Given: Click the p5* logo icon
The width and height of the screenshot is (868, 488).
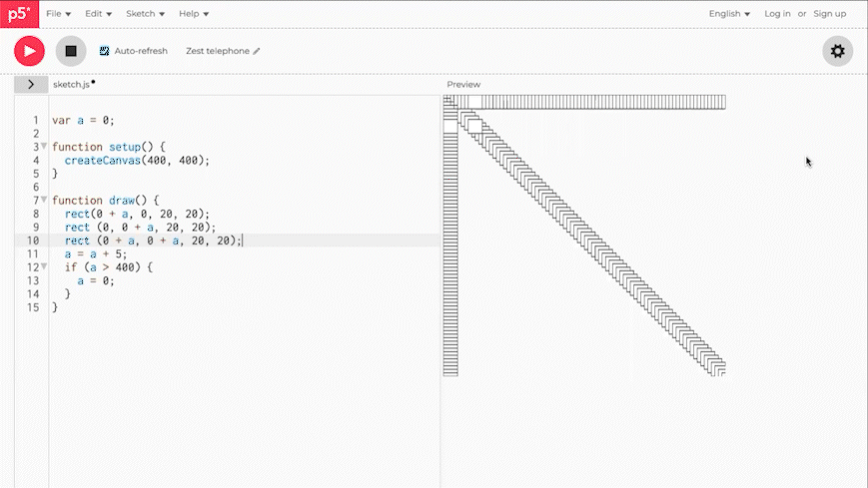Looking at the screenshot, I should (19, 14).
